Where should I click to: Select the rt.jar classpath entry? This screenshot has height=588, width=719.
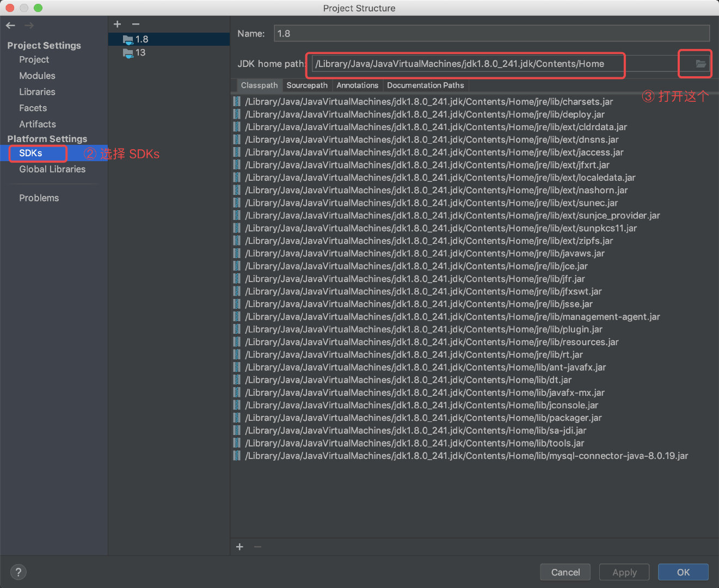[414, 354]
